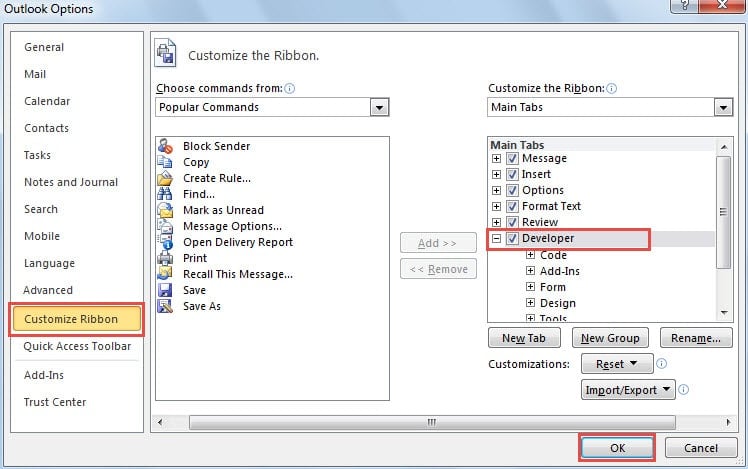Toggle the Developer tab checkbox
This screenshot has height=469, width=748.
512,238
